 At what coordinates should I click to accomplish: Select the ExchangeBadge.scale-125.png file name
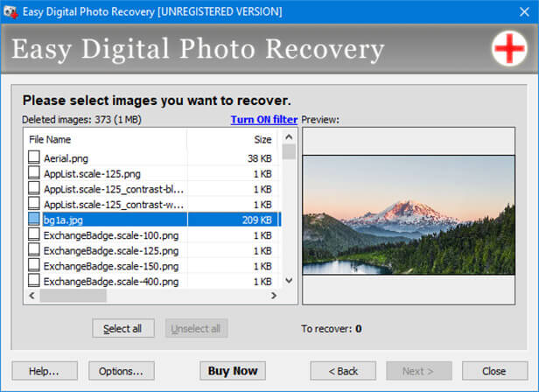point(111,251)
